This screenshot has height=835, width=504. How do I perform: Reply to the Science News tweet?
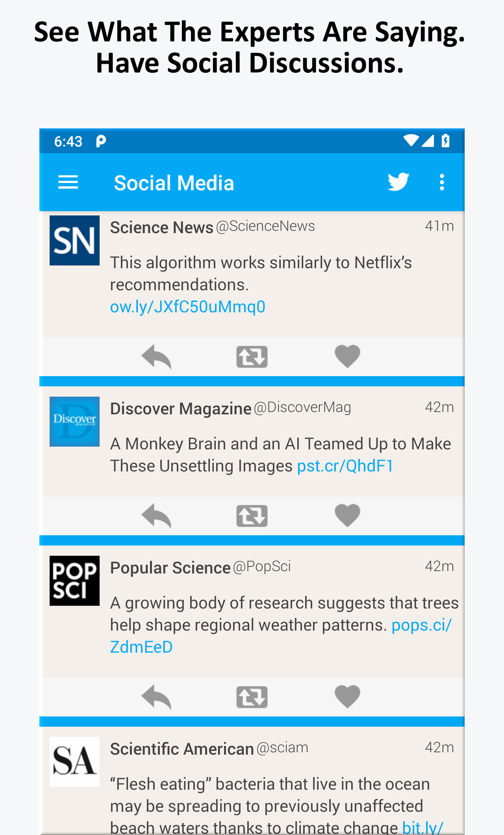[156, 357]
